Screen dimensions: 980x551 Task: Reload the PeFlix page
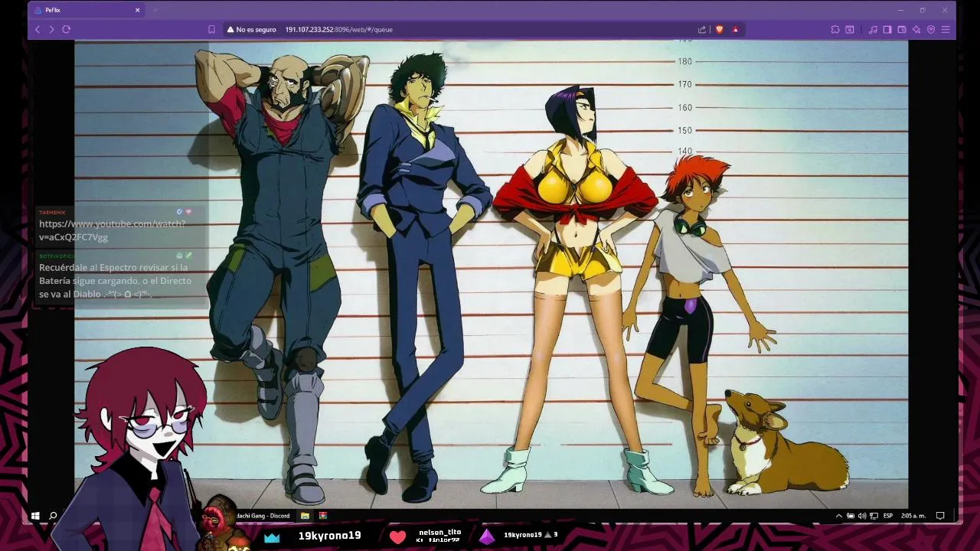67,29
